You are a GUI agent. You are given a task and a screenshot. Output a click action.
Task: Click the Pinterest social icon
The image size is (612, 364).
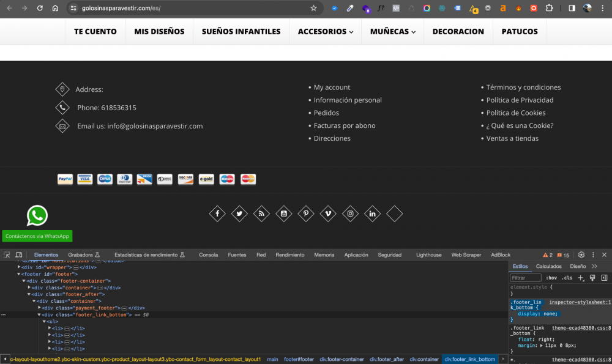coord(305,214)
